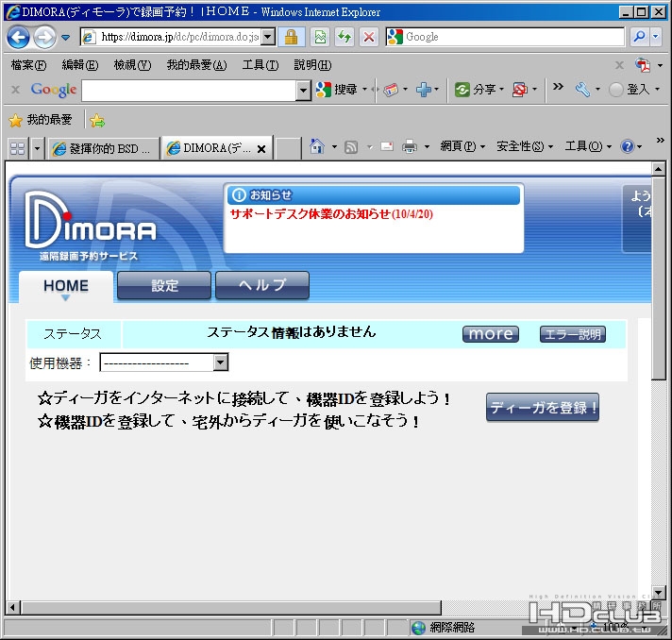Open the 說明(H) menu
This screenshot has height=640, width=672.
312,65
